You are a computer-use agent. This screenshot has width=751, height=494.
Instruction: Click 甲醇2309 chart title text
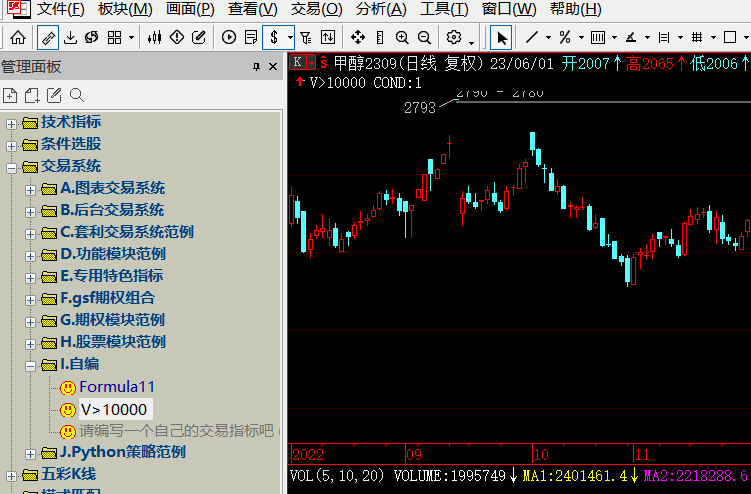click(x=365, y=63)
